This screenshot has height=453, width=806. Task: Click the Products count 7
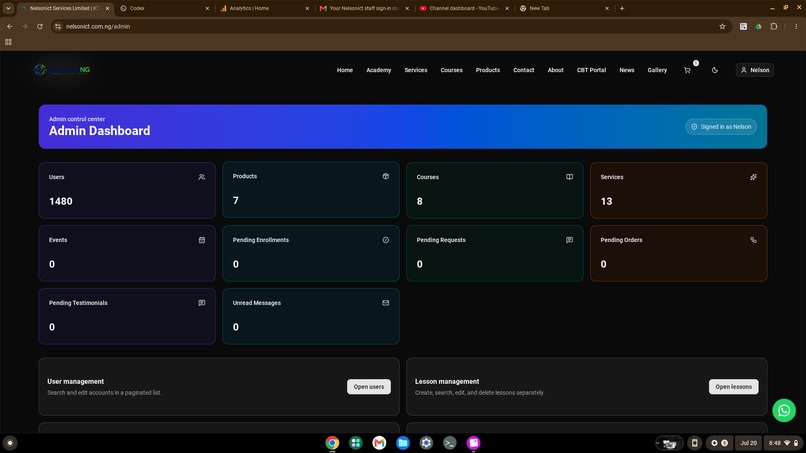click(235, 200)
